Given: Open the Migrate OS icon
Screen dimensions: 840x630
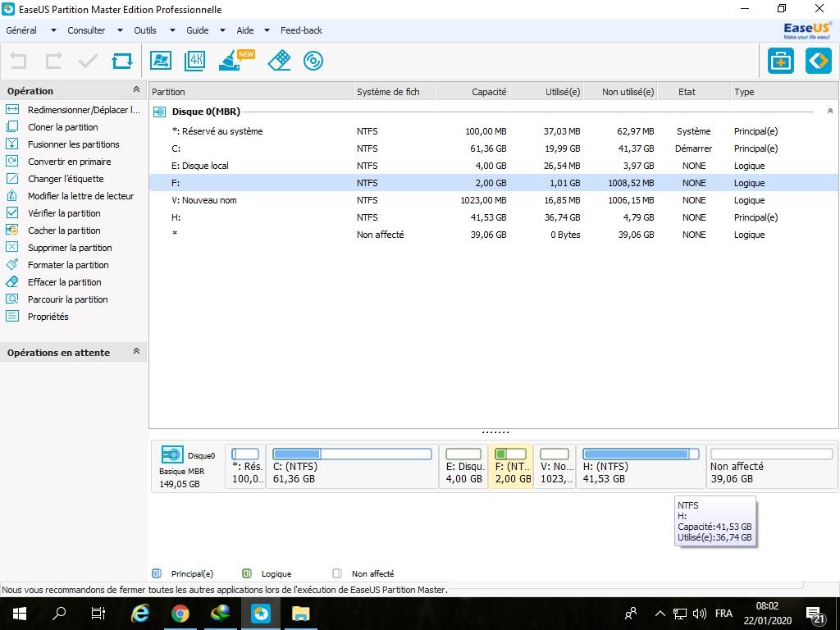Looking at the screenshot, I should click(x=161, y=61).
